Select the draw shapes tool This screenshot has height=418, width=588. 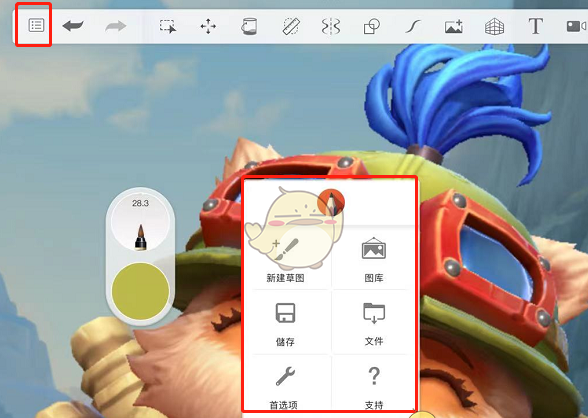click(372, 27)
